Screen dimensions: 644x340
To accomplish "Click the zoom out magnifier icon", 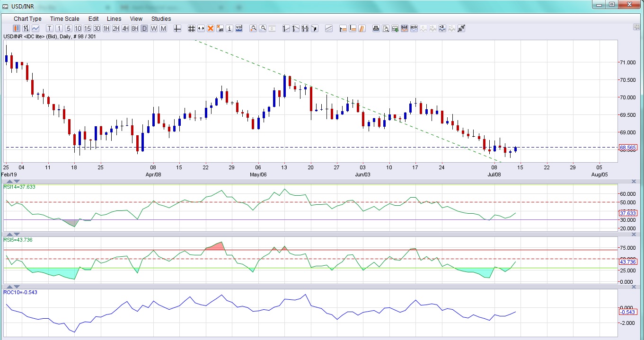I will [263, 28].
